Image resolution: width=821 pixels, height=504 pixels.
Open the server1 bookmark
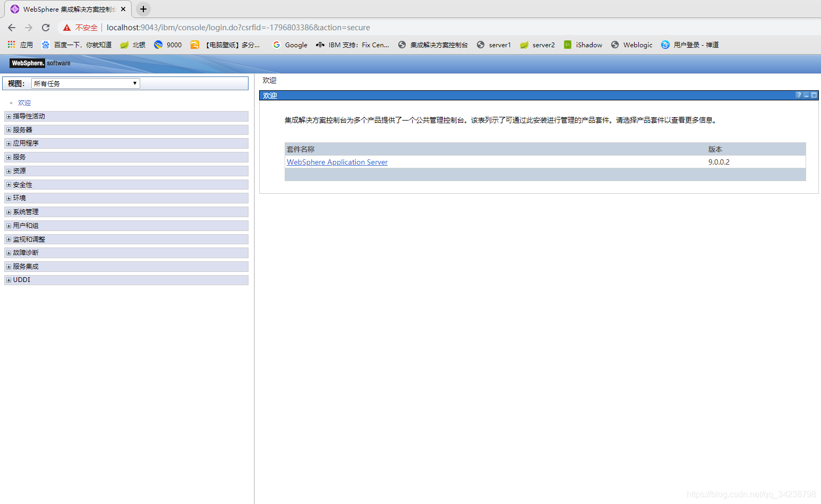point(494,45)
